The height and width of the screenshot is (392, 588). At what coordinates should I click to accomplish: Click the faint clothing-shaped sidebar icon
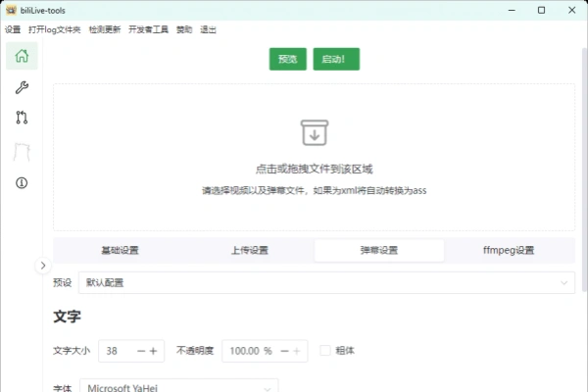click(22, 151)
